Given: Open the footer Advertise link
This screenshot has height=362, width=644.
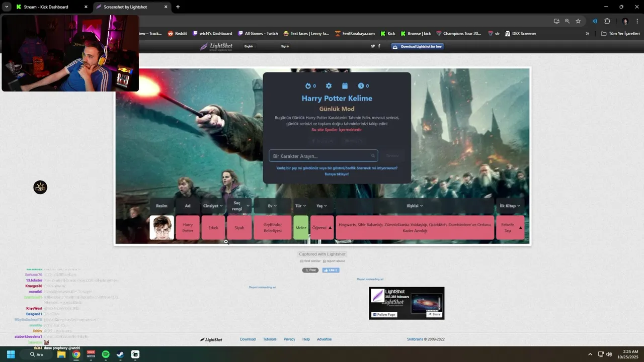Looking at the screenshot, I should [x=324, y=339].
